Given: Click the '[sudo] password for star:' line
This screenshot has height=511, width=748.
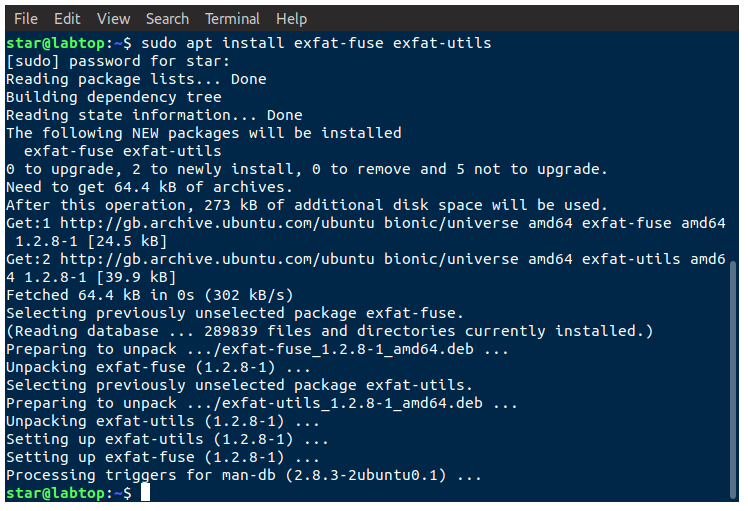Looking at the screenshot, I should click(x=118, y=61).
